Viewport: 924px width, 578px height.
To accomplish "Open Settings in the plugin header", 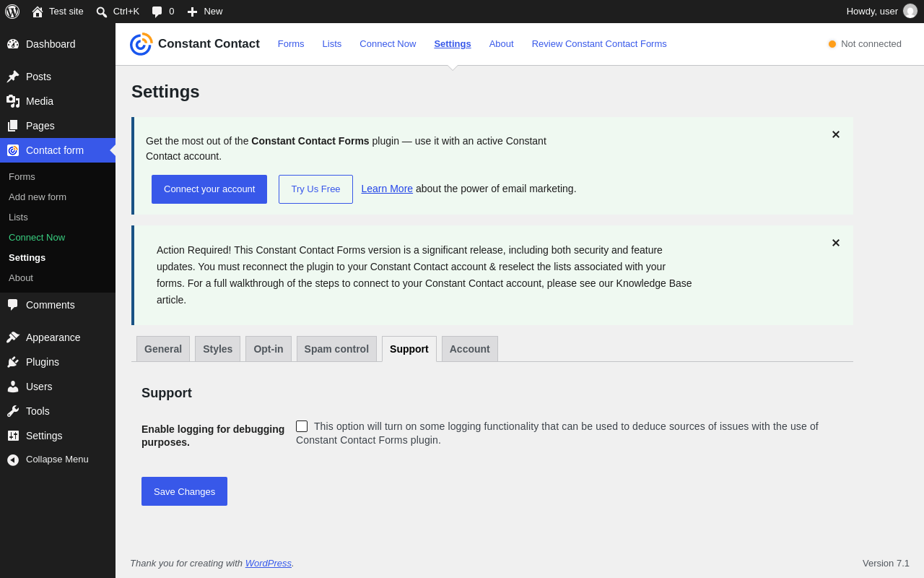I will click(x=453, y=44).
